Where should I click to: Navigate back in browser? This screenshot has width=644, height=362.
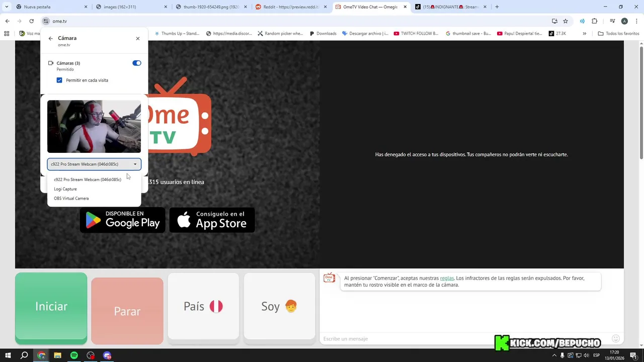point(7,21)
